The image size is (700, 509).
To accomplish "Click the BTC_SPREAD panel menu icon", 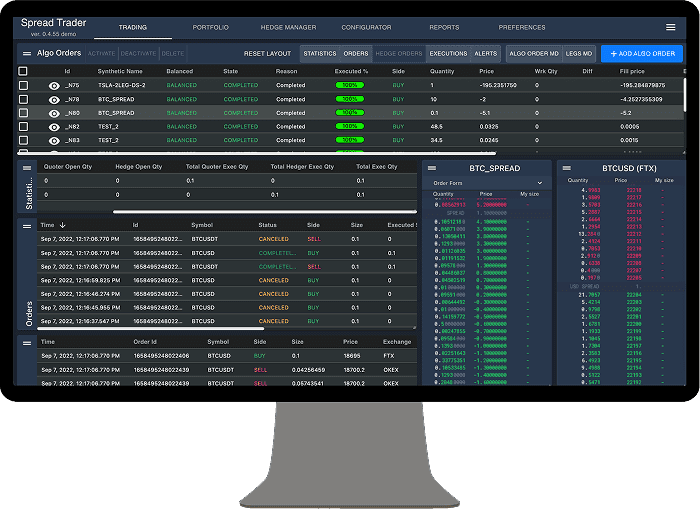I will pyautogui.click(x=432, y=169).
